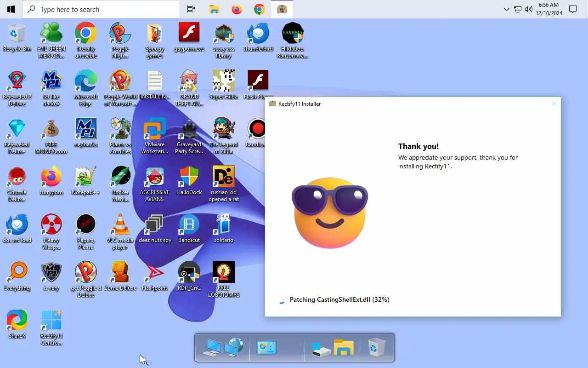This screenshot has height=368, width=588.
Task: Launch the Everything search shortcut
Action: tap(17, 277)
